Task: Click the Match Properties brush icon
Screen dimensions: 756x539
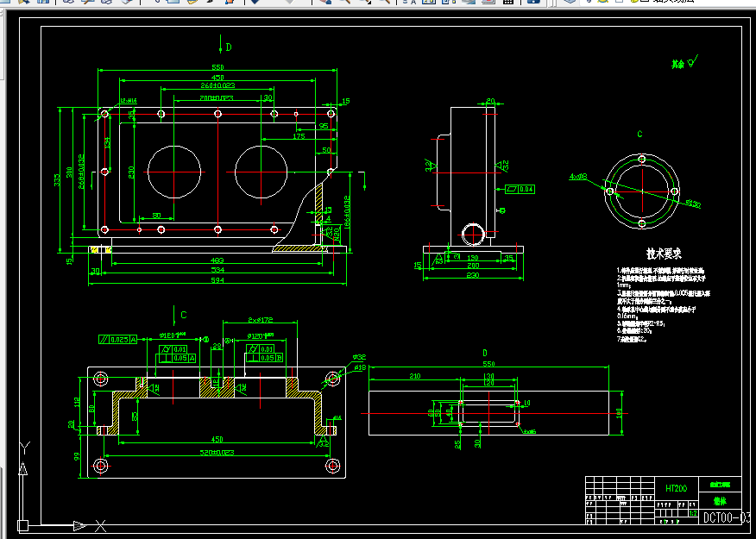Action: click(211, 2)
